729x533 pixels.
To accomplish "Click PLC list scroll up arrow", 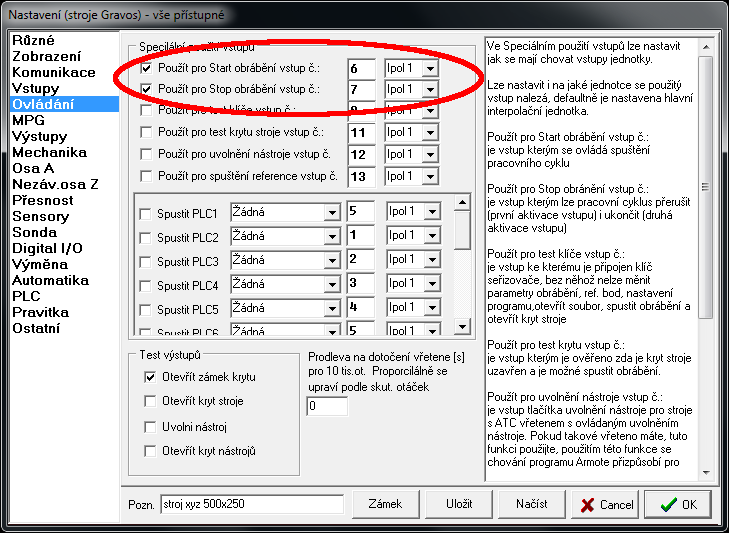I will [462, 202].
